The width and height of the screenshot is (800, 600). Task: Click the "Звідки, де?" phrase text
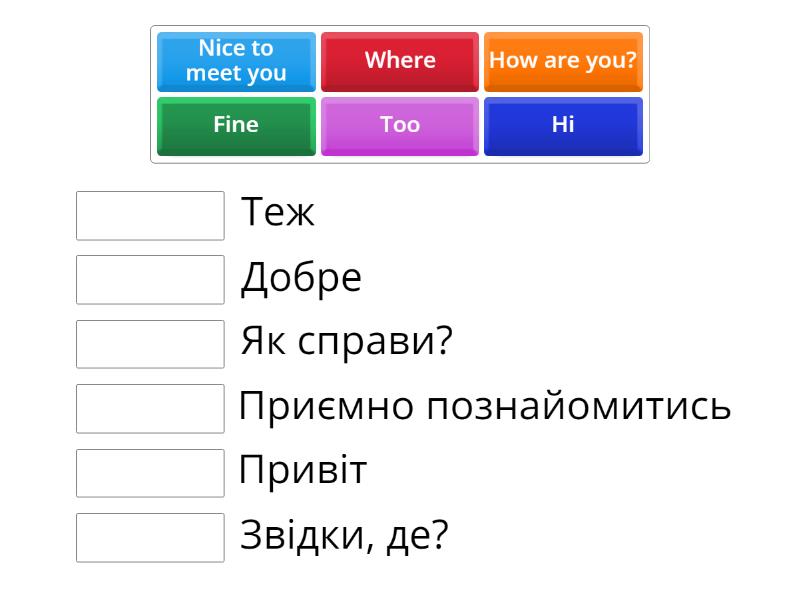344,537
